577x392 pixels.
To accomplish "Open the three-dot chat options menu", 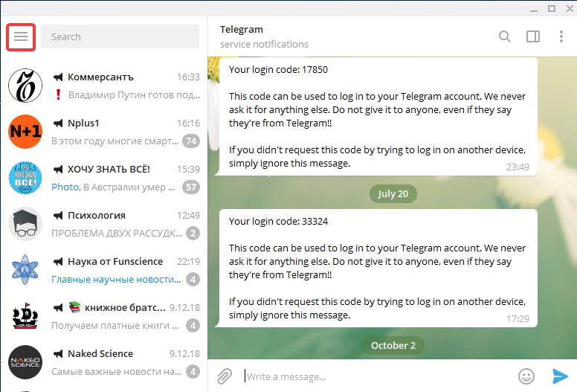I will tap(561, 36).
